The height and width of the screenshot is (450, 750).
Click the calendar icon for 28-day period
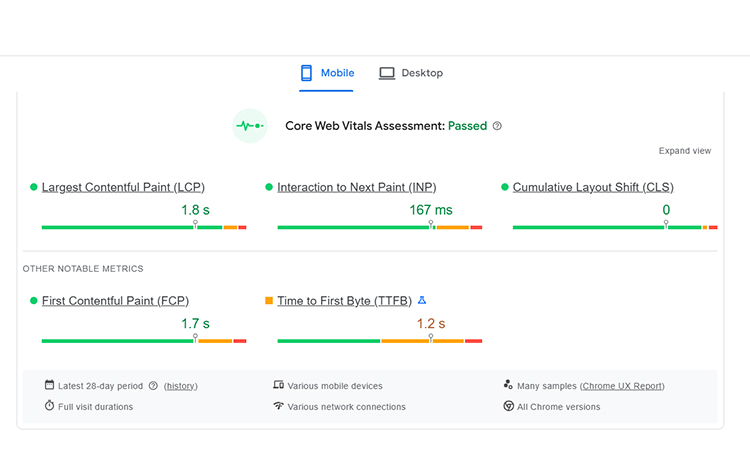[x=49, y=385]
